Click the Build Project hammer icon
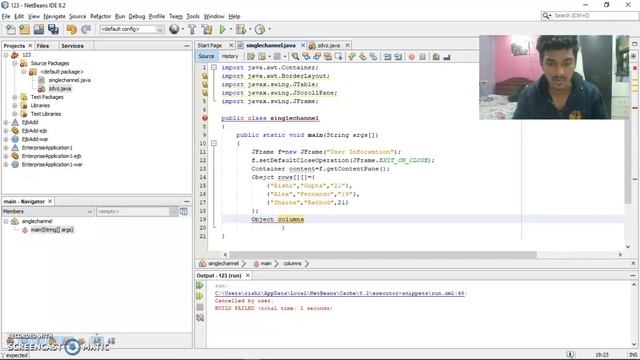 tap(192, 29)
